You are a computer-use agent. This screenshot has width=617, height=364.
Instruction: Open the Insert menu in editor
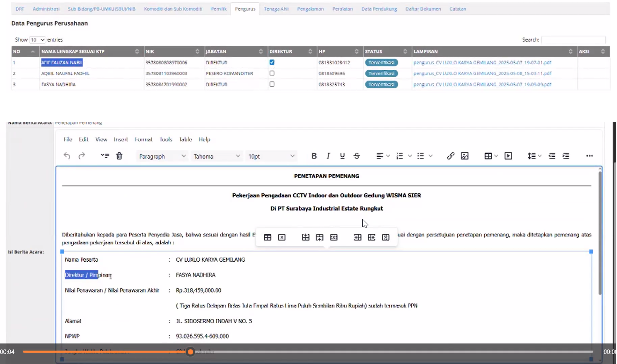[x=120, y=139]
